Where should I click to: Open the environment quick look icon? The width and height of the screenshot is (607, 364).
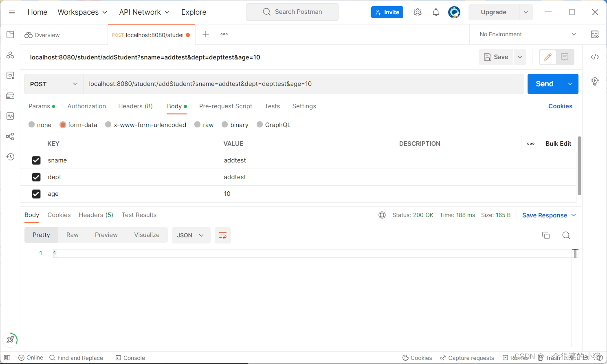point(595,35)
